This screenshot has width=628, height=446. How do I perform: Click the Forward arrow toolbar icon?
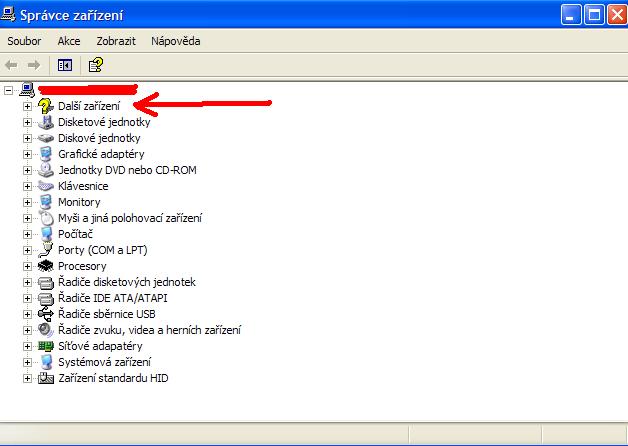34,65
